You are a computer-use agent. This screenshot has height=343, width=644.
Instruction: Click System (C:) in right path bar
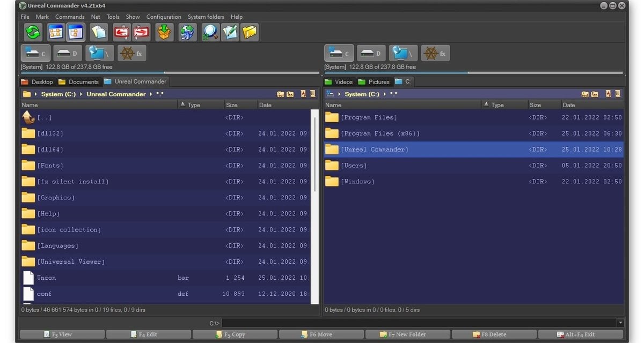pyautogui.click(x=362, y=94)
